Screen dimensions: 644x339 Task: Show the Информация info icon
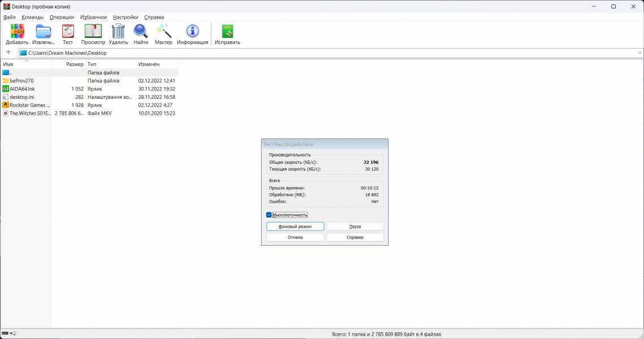tap(192, 31)
